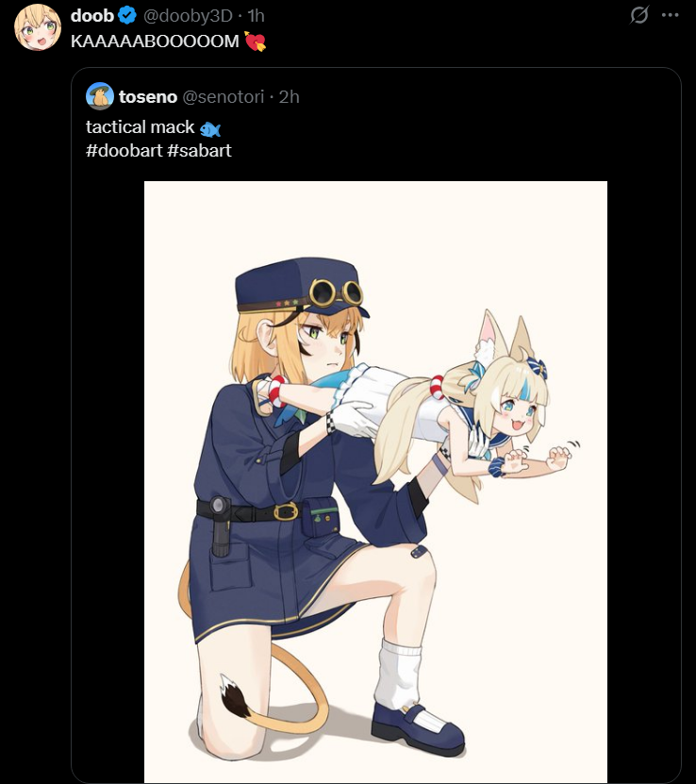
Task: Click the toseno display name
Action: coord(147,96)
